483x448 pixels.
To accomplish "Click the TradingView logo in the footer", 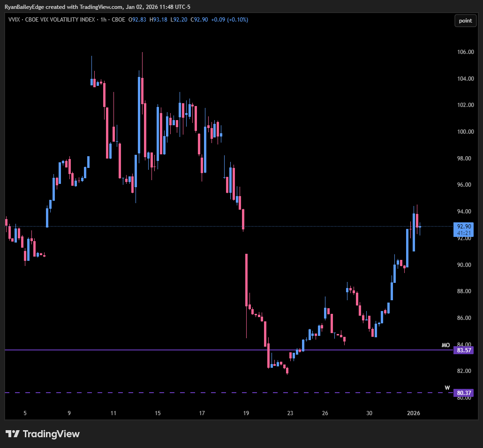I will (x=43, y=434).
